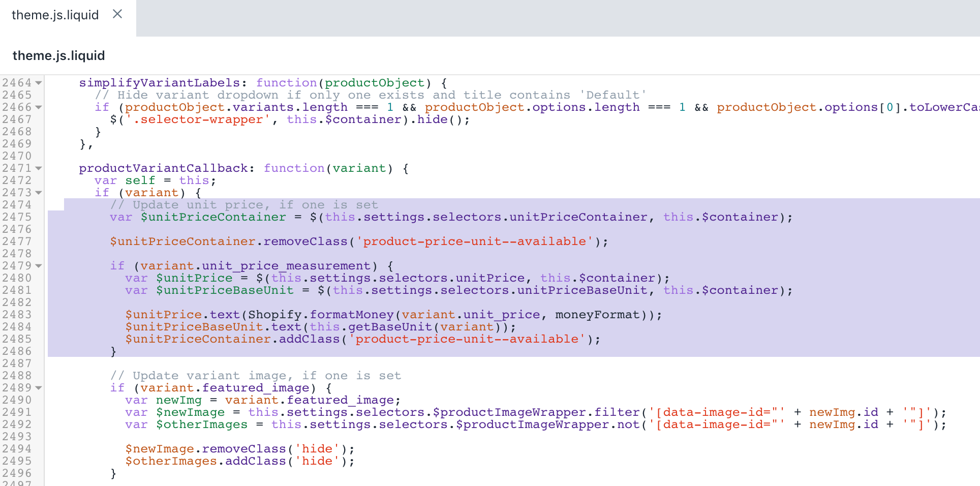Collapse the if statement fold at line 2466
The height and width of the screenshot is (486, 980).
coord(38,107)
